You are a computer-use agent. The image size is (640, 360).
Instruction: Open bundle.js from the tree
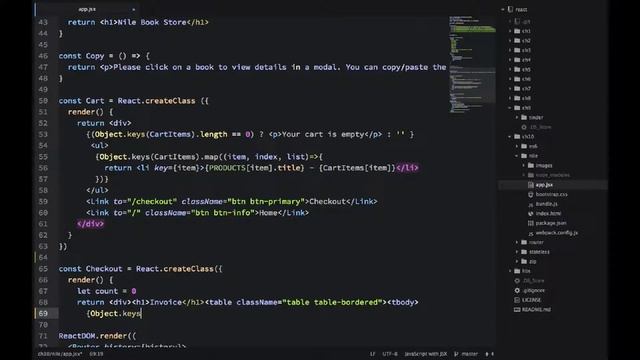547,204
